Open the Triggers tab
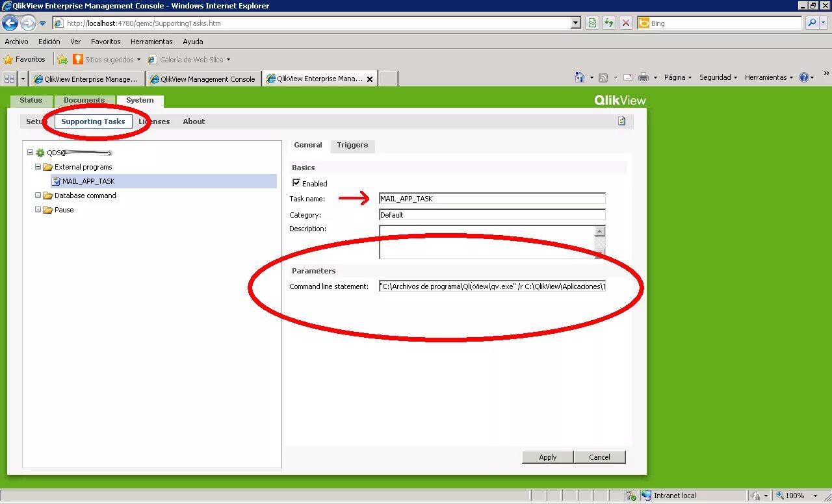 352,145
